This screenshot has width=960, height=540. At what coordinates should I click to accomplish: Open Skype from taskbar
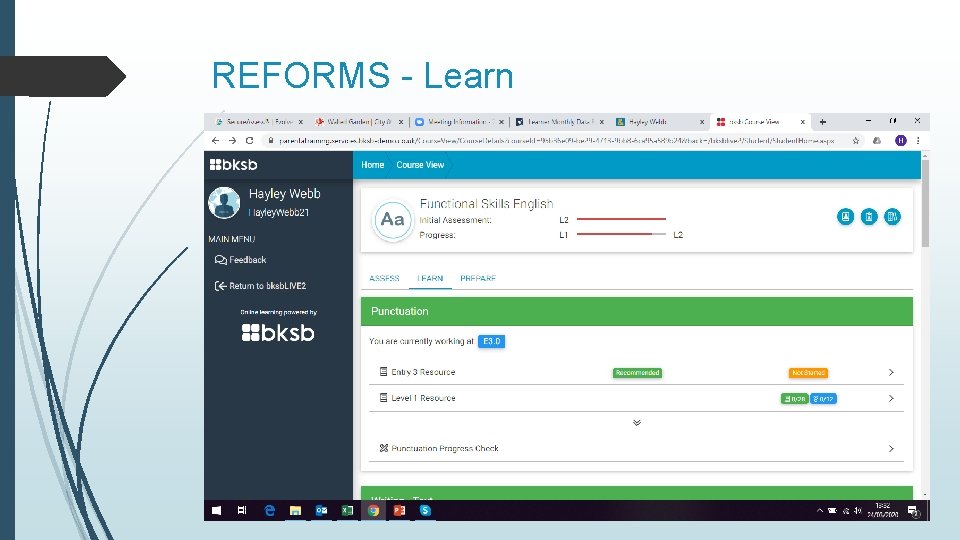coord(426,511)
